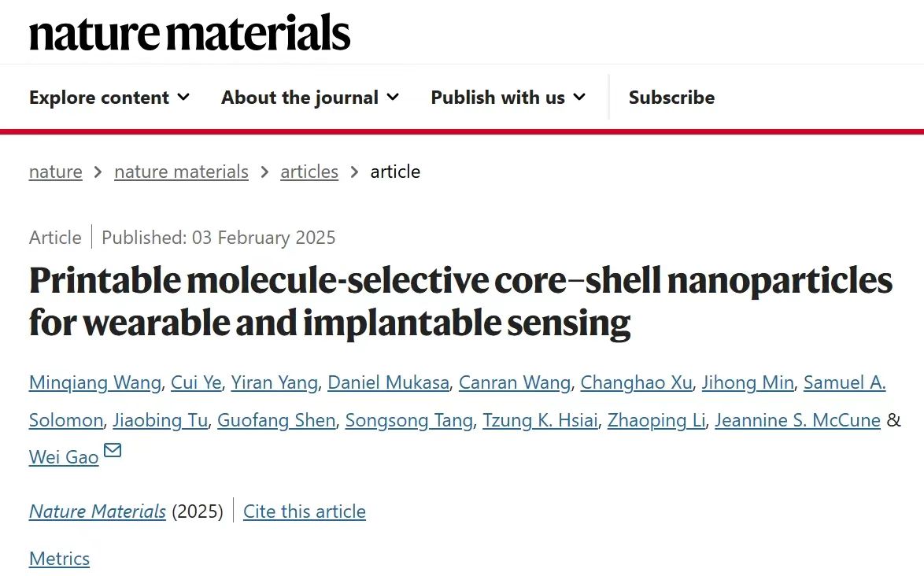Click the envelope icon beside Wei Gao
The image size is (924, 576).
click(x=113, y=451)
